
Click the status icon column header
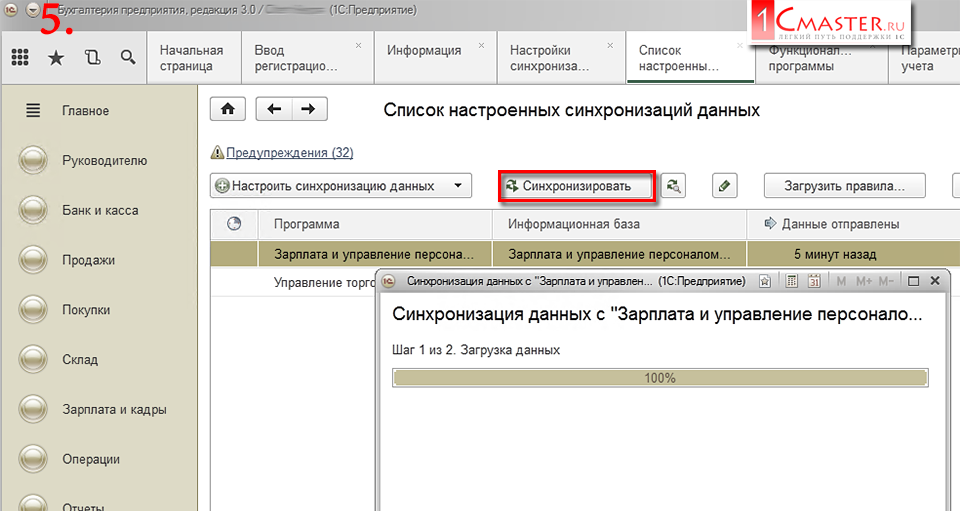tap(234, 224)
